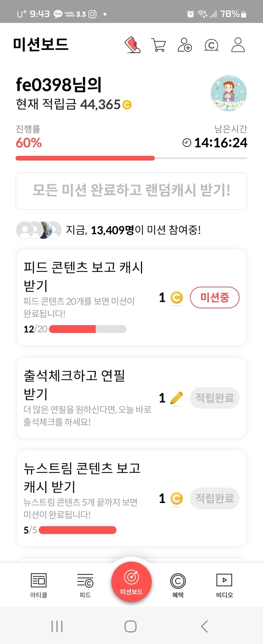The width and height of the screenshot is (263, 644).
Task: Tap the participant avatars next to 미션 참여중
Action: [x=39, y=230]
